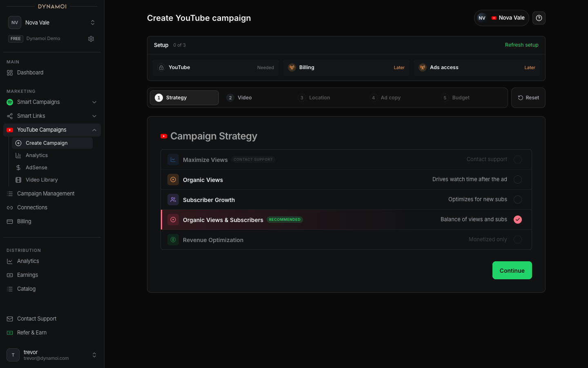Click the RECOMMENDED badge

click(x=285, y=220)
